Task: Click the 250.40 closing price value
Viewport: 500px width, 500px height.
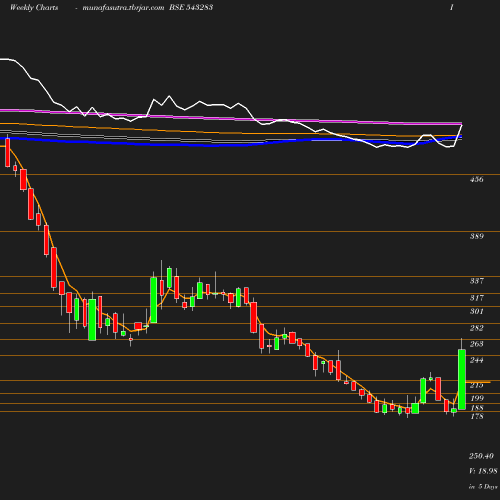Action: (x=481, y=456)
